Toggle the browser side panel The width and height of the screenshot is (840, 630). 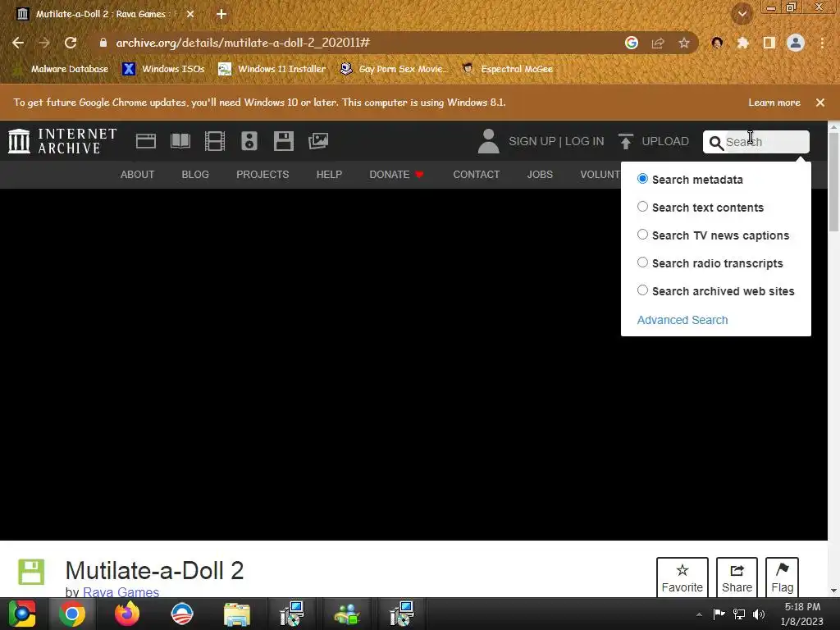[769, 43]
